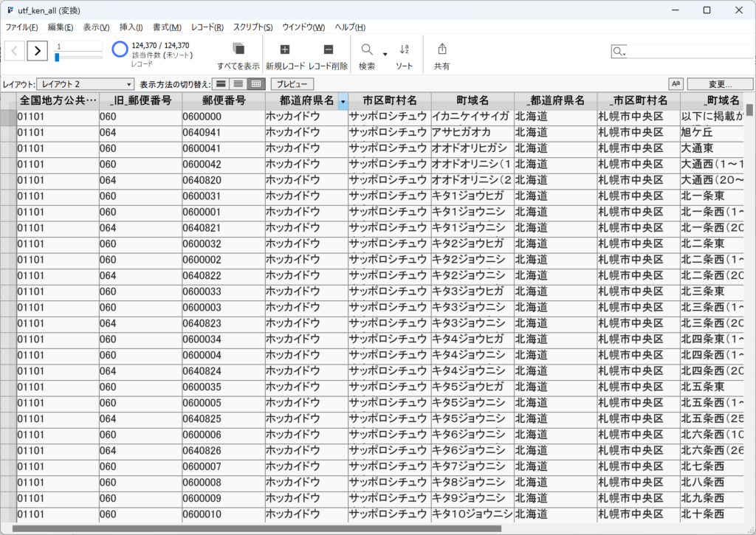Toggle the Aa formatting bar button
This screenshot has width=756, height=535.
pyautogui.click(x=676, y=84)
